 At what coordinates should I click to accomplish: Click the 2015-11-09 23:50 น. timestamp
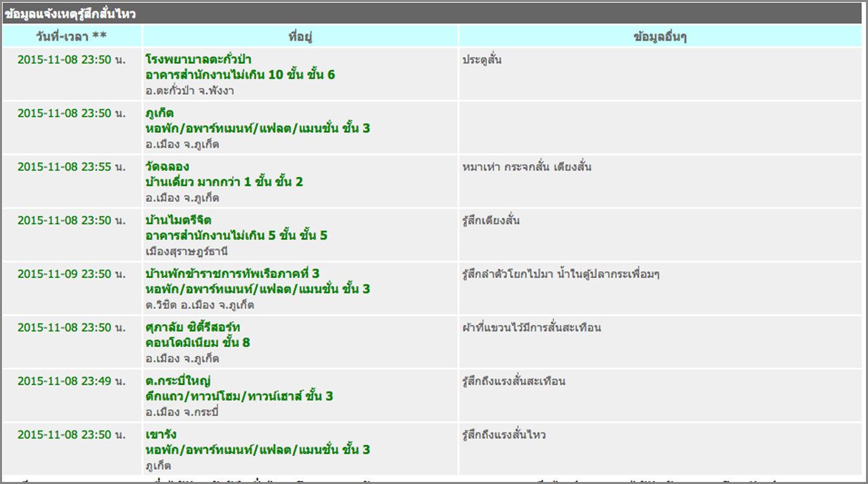71,274
